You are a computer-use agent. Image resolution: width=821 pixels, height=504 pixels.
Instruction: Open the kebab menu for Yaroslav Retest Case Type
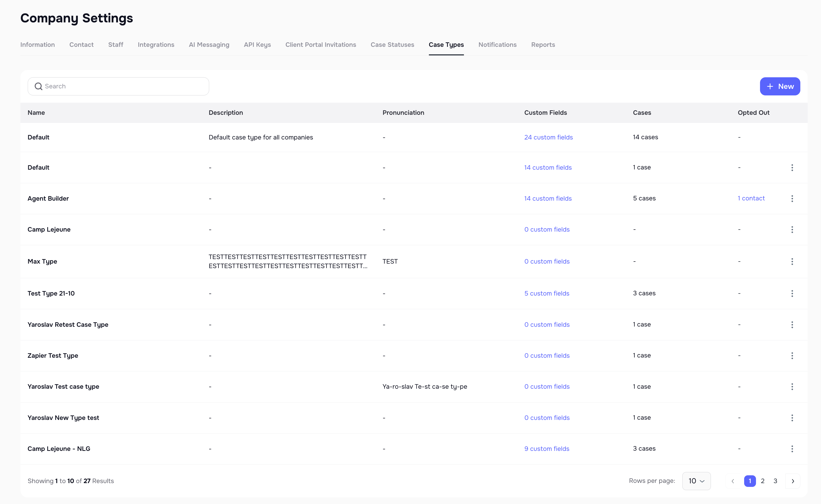792,324
